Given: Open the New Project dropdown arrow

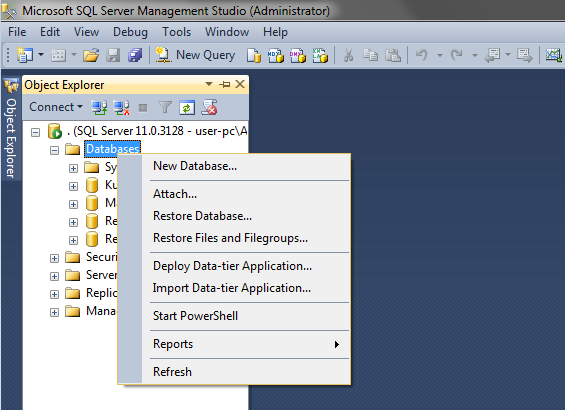Looking at the screenshot, I should (41, 54).
